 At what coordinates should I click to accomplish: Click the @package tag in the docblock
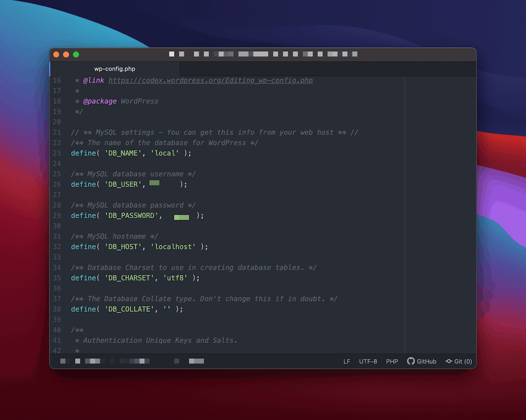pos(100,101)
